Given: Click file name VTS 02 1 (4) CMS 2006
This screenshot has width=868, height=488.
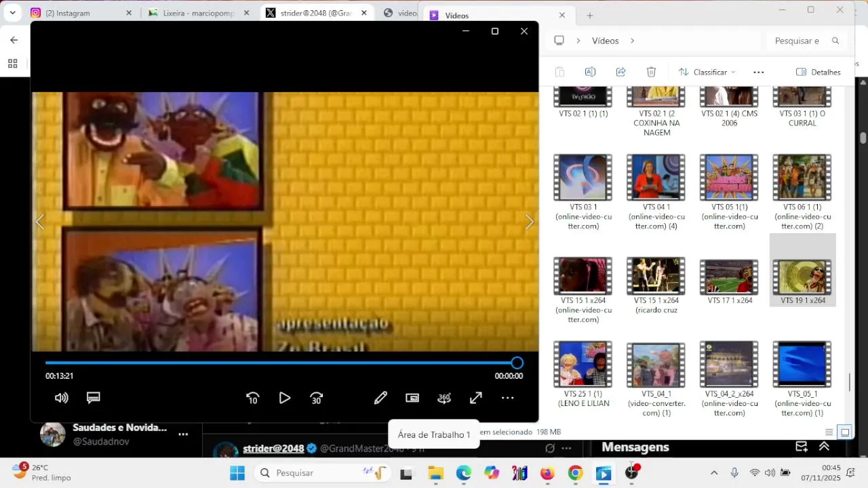Looking at the screenshot, I should (x=729, y=119).
